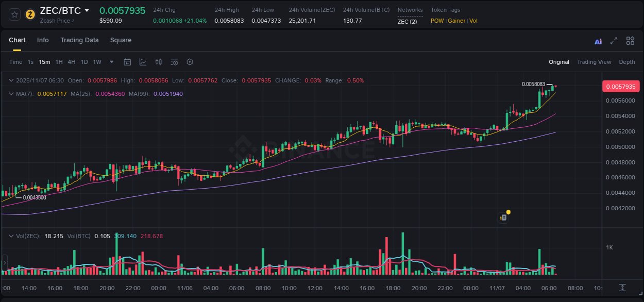Expand chart to fullscreen with the arrows icon
The height and width of the screenshot is (302, 644).
tap(614, 41)
